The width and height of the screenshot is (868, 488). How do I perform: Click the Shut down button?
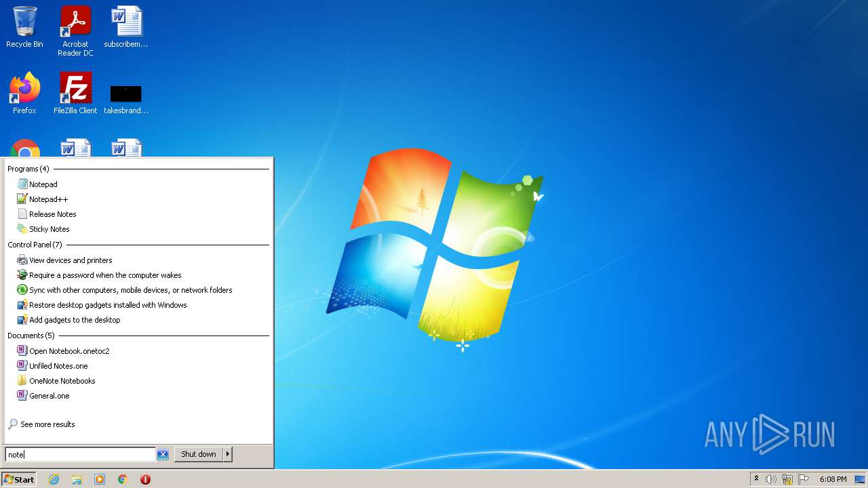[x=199, y=454]
